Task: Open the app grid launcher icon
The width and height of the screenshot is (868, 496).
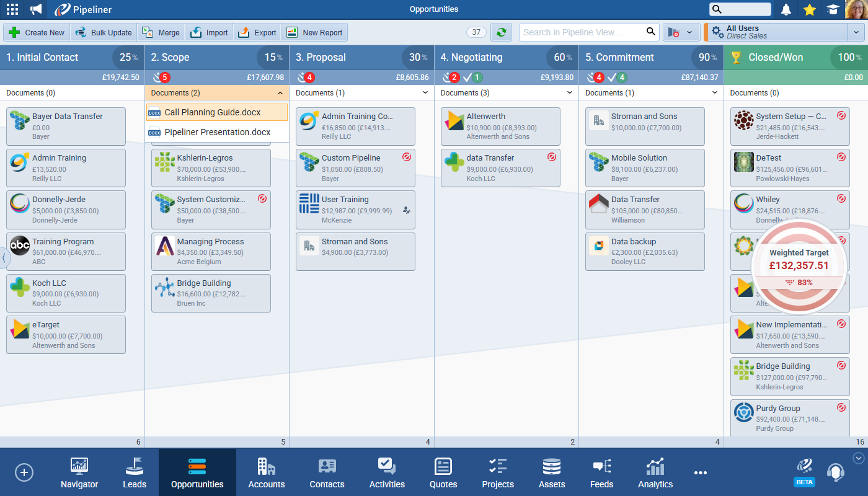Action: point(12,9)
